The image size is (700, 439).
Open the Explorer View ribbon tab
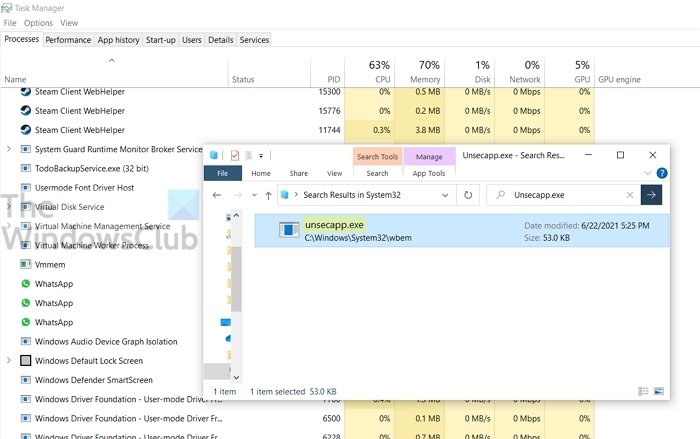[x=334, y=173]
